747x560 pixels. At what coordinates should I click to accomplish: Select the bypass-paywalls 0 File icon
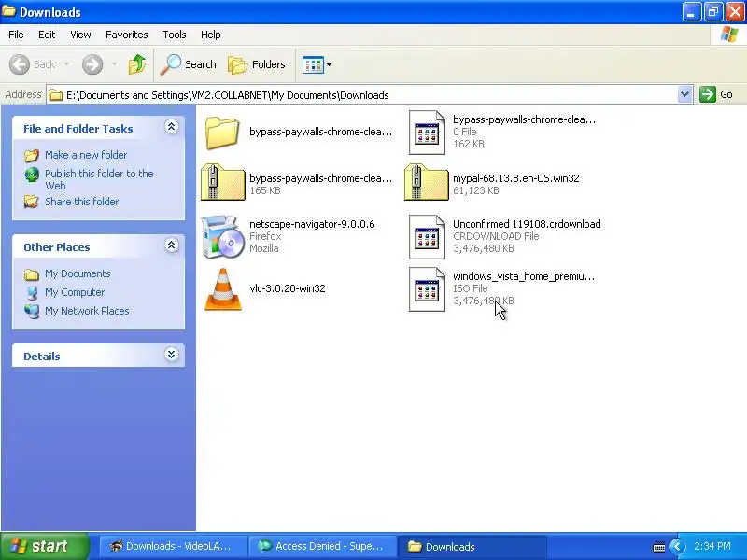tap(427, 133)
